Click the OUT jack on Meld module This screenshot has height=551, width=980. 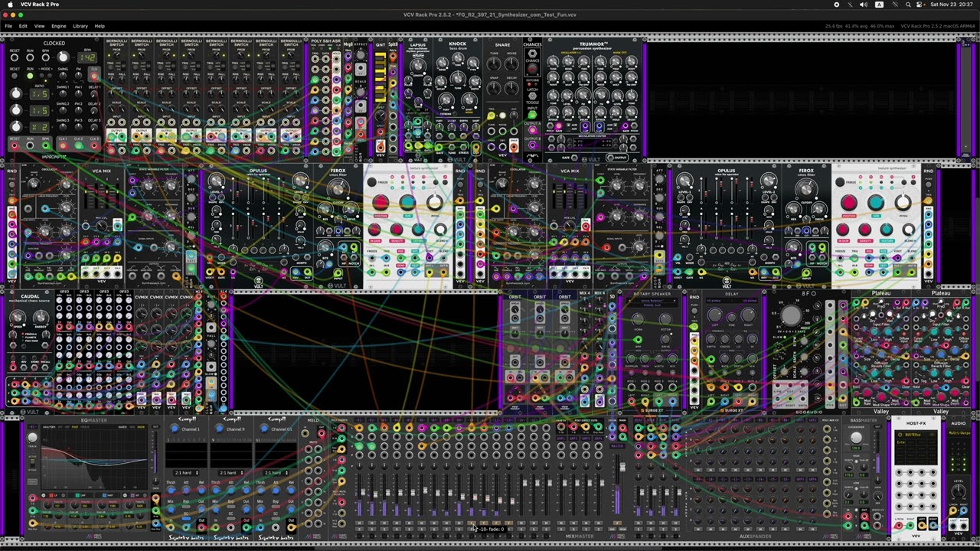(322, 433)
